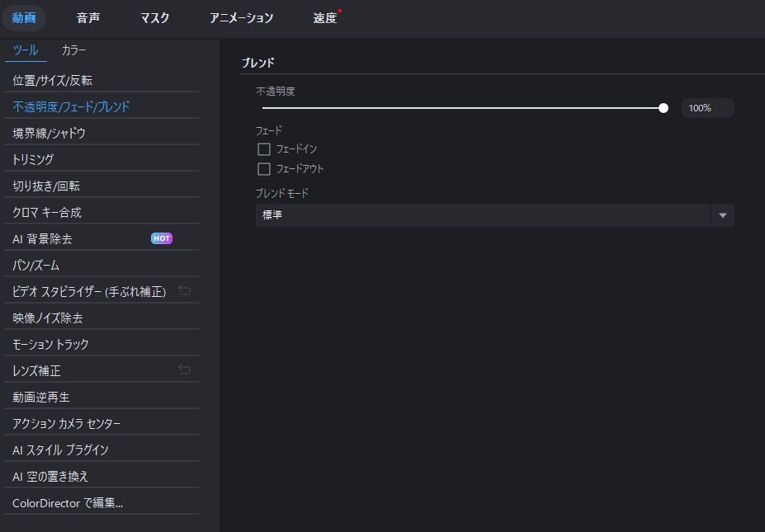765x532 pixels.
Task: Switch to the 音声 tab
Action: point(87,17)
